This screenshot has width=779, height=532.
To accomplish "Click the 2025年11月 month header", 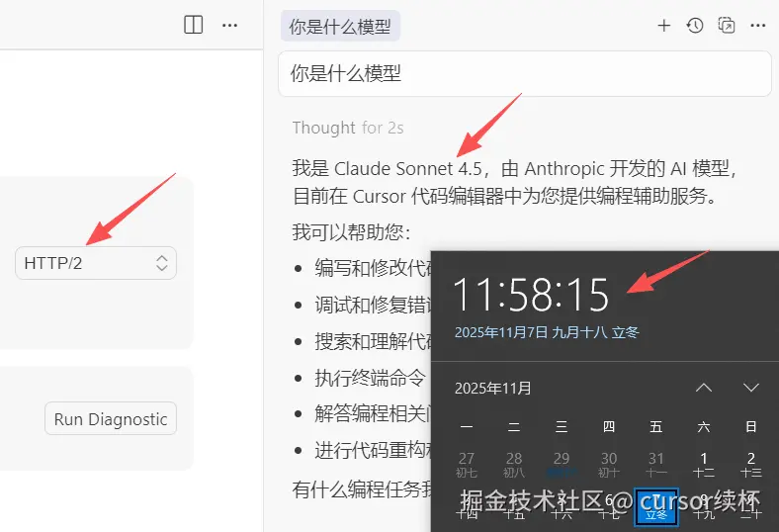I will pyautogui.click(x=493, y=388).
